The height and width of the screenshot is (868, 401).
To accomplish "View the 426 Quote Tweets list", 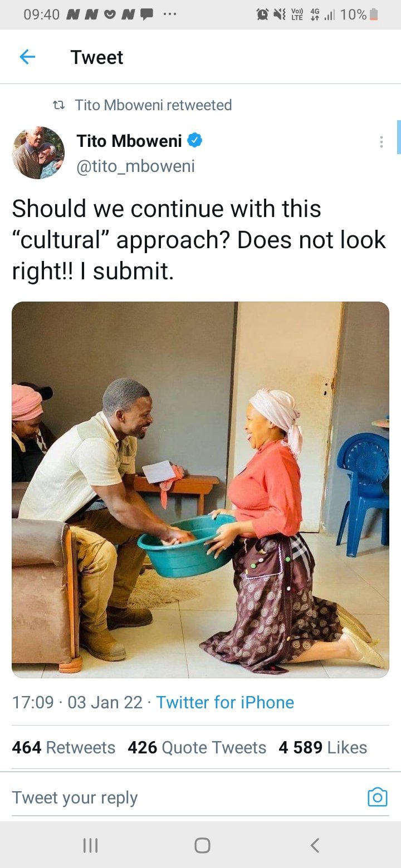I will click(197, 747).
